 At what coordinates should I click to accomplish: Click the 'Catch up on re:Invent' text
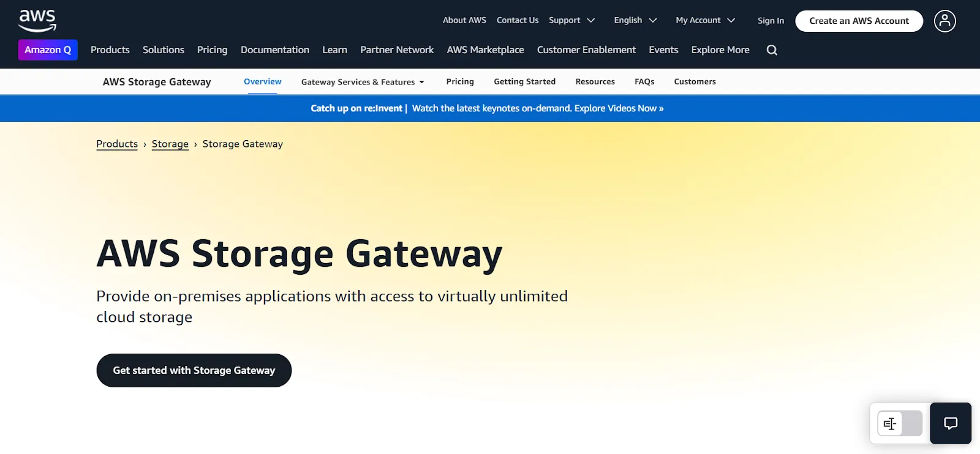[356, 108]
